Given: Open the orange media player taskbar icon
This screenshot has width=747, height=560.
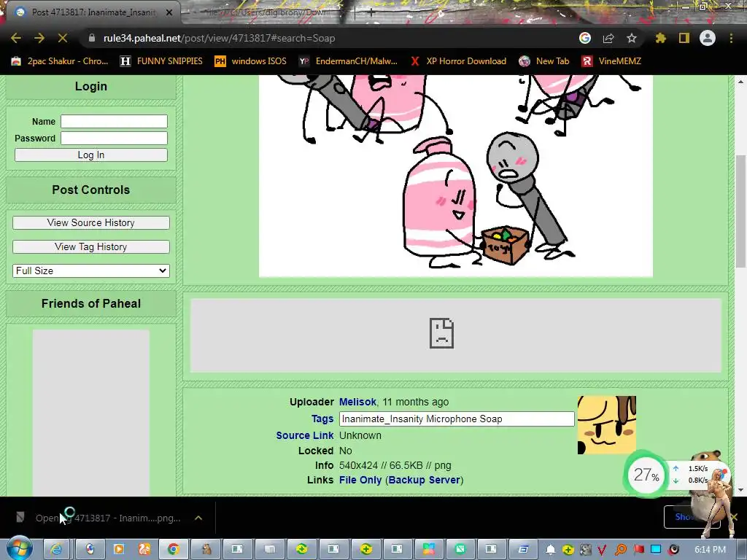Looking at the screenshot, I should tap(119, 550).
